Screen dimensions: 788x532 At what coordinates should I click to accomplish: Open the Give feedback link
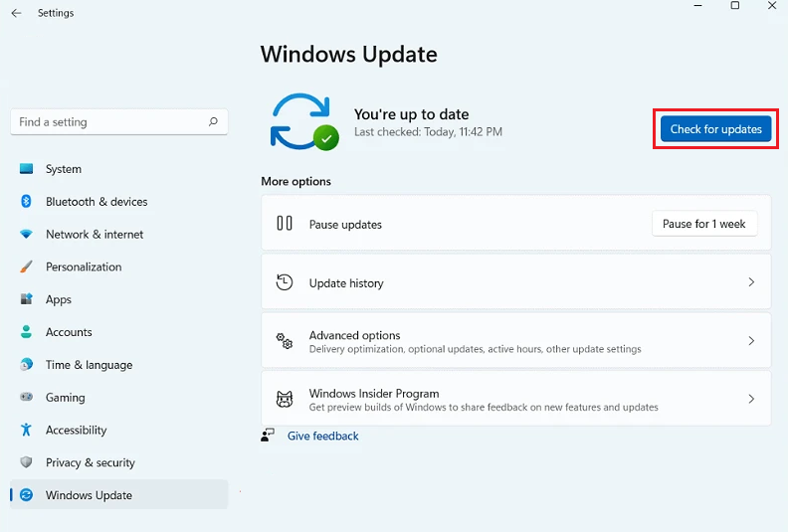coord(322,437)
